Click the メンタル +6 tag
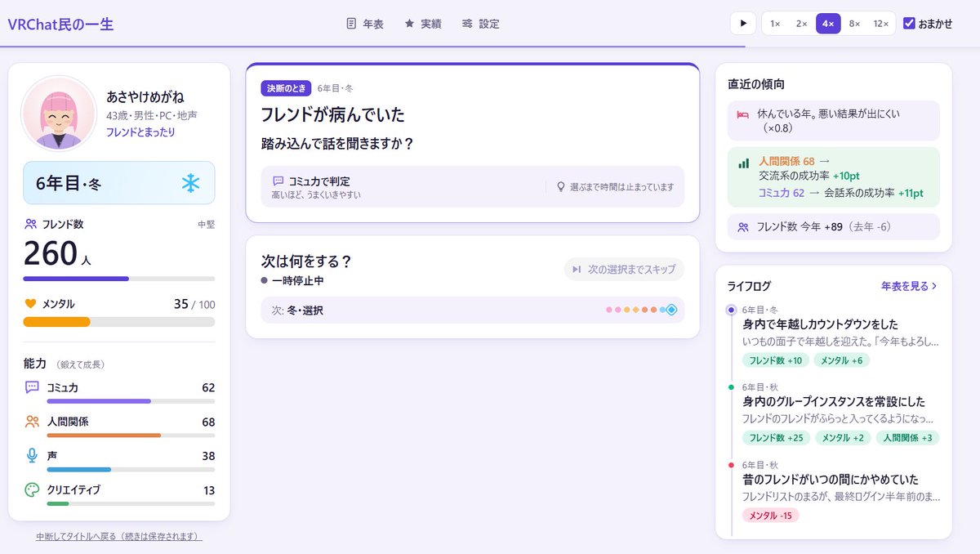Screen dimensions: 980x554 842,360
